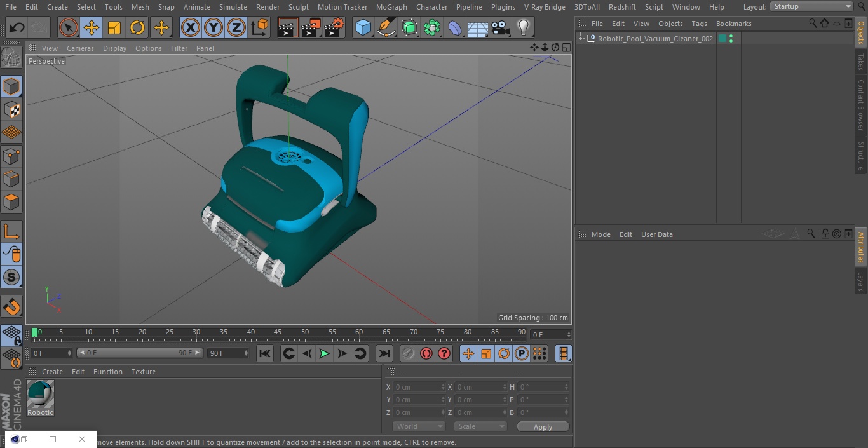Toggle X axis lock
868x448 pixels.
(190, 28)
